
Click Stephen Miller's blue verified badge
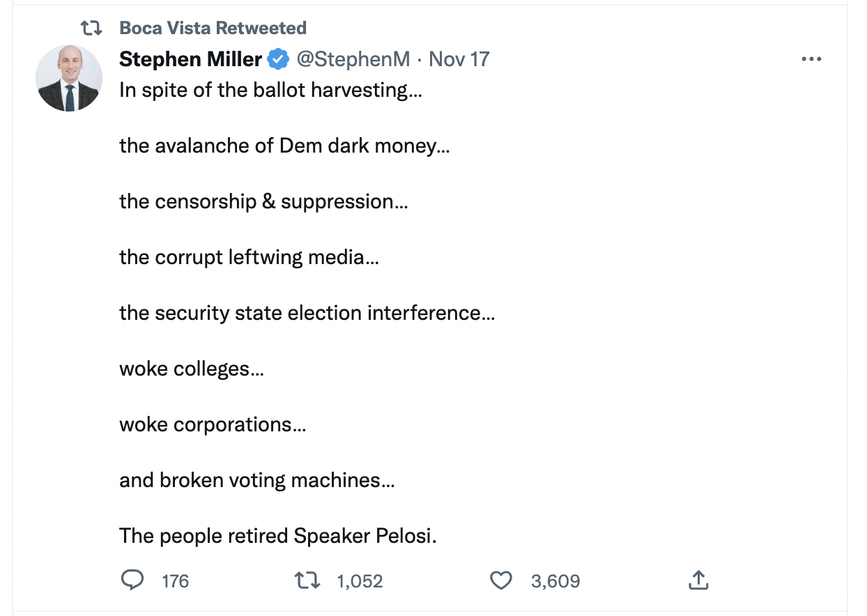(277, 59)
